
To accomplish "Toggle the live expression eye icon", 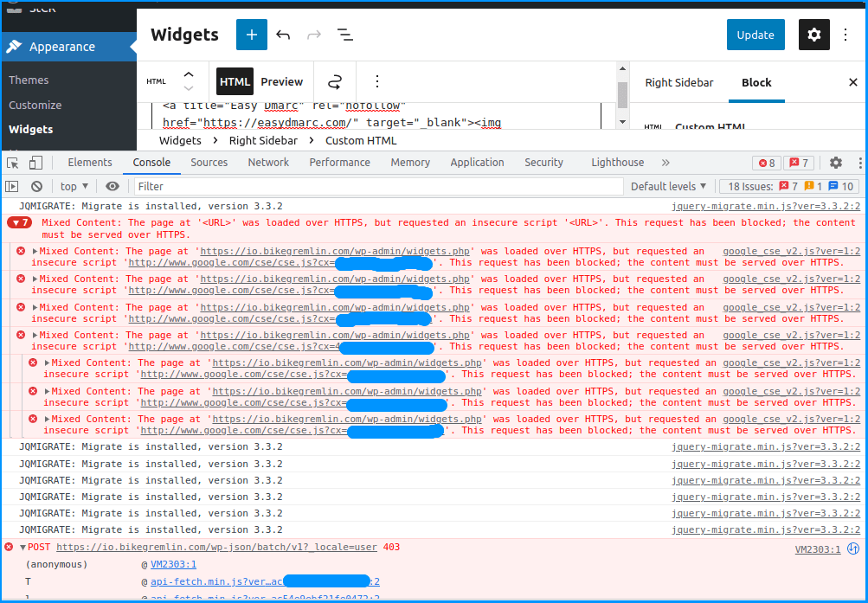I will coord(113,186).
